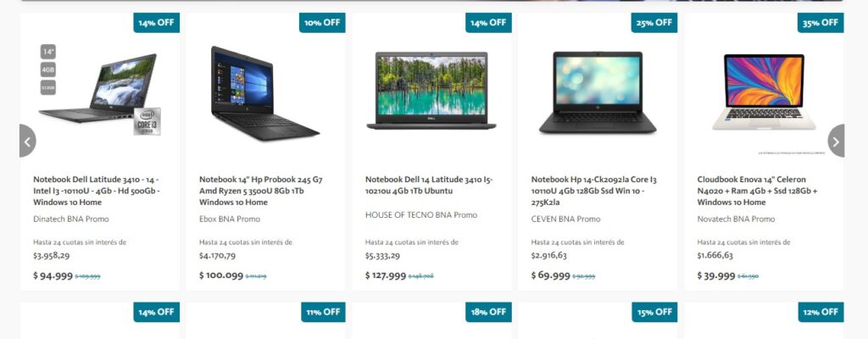Select the 4GB spec badge icon
868x339 pixels.
pos(48,69)
